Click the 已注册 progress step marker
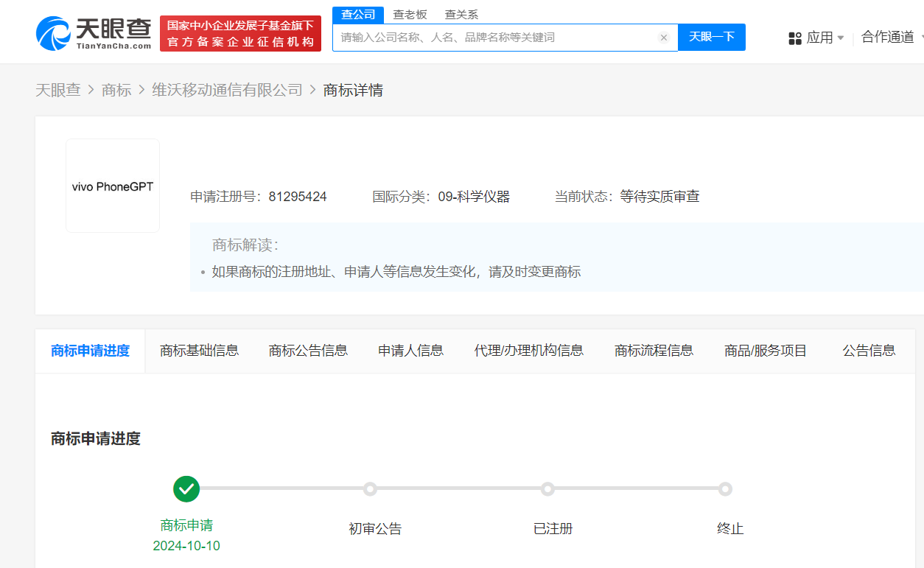The height and width of the screenshot is (568, 924). 547,489
